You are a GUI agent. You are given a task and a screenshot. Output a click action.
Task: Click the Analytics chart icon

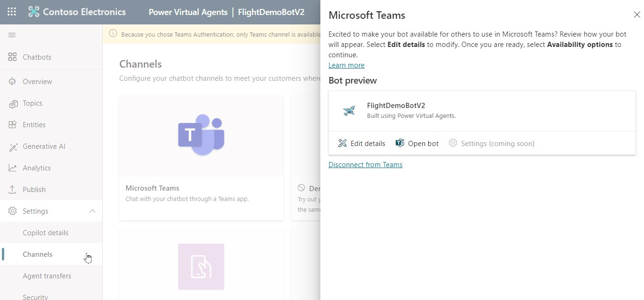click(x=13, y=168)
